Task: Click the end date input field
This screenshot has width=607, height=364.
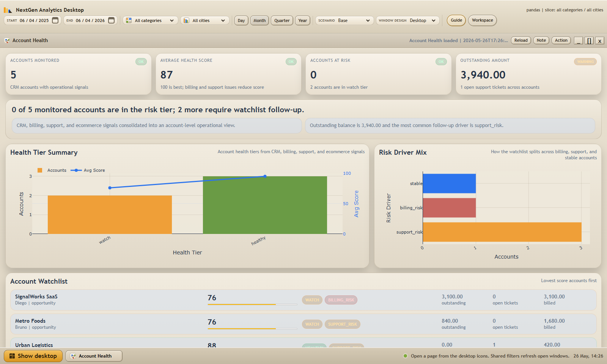Action: coord(90,20)
